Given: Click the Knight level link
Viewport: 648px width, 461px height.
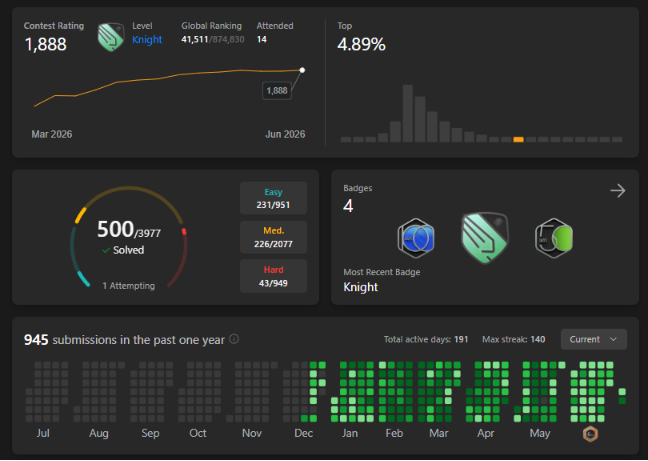Looking at the screenshot, I should (x=147, y=40).
